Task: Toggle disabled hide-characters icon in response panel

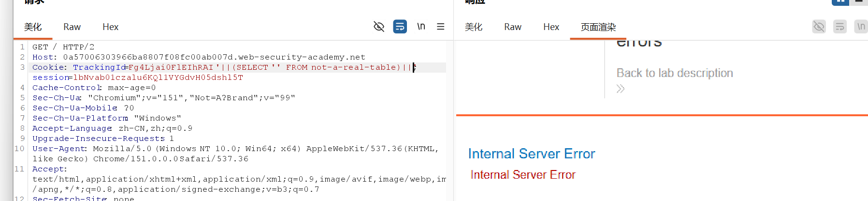Action: 819,27
